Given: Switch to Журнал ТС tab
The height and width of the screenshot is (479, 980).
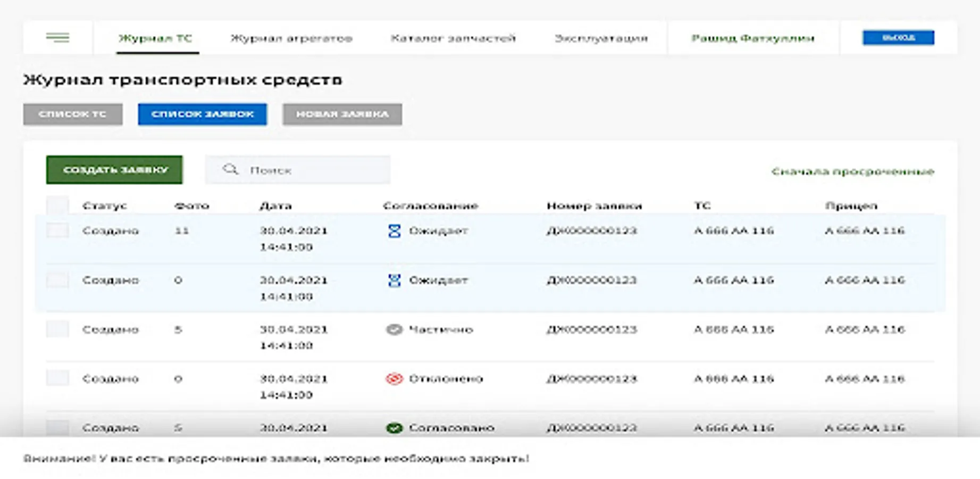Looking at the screenshot, I should click(x=155, y=38).
